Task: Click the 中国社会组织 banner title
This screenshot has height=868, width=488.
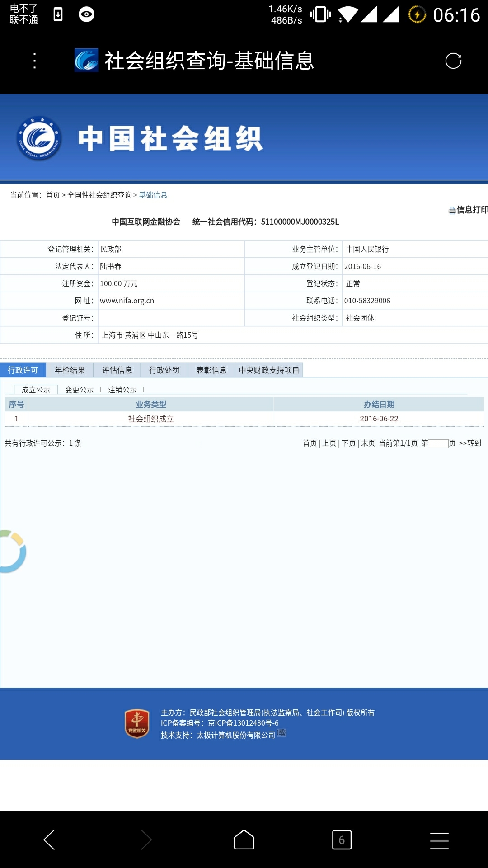Action: click(x=170, y=138)
